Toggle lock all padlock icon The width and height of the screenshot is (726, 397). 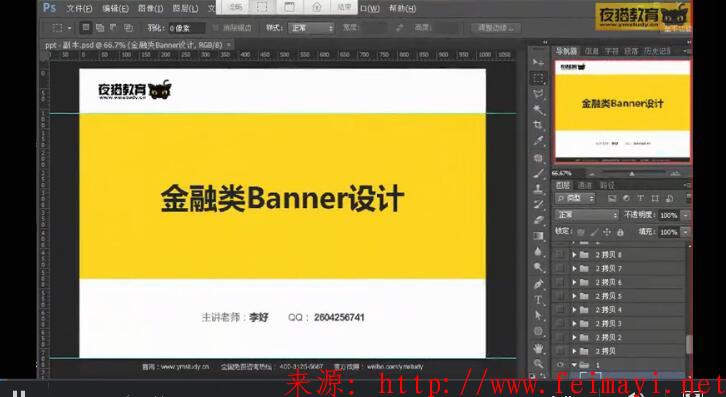coord(620,232)
